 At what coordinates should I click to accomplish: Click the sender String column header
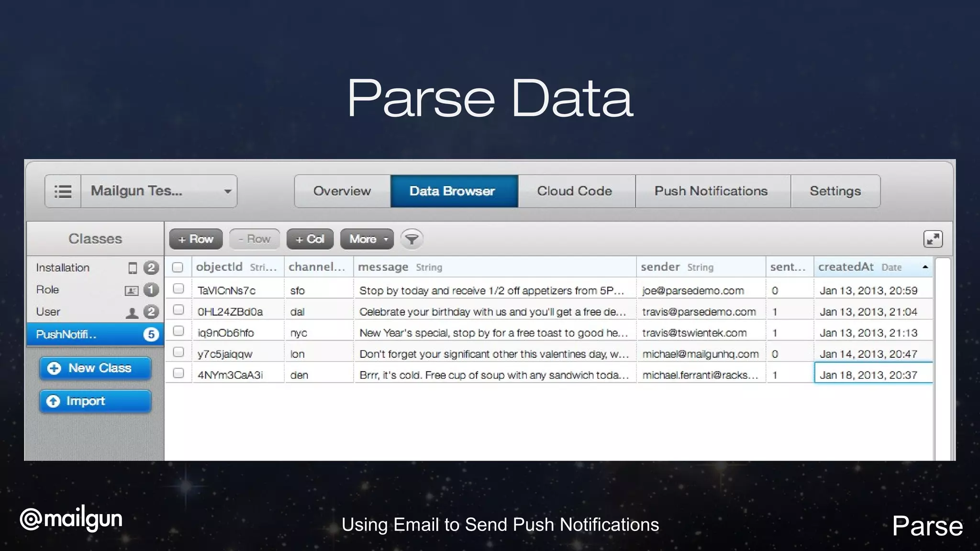701,267
